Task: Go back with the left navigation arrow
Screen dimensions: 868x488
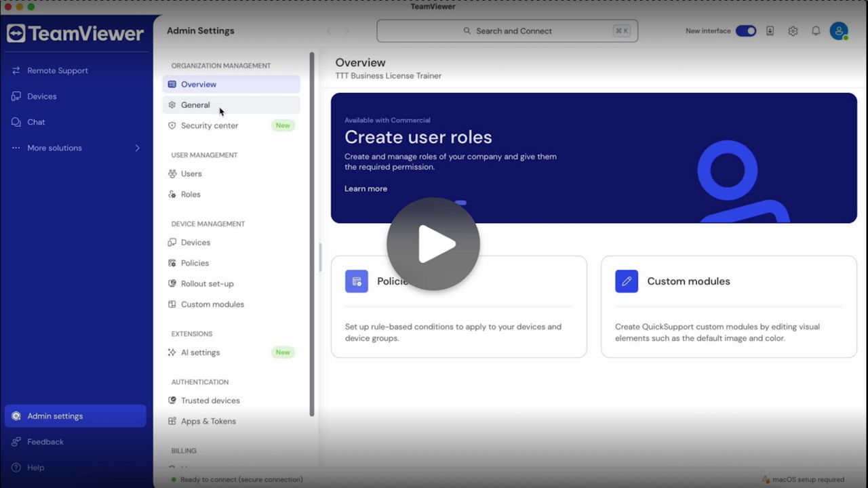Action: pyautogui.click(x=330, y=31)
